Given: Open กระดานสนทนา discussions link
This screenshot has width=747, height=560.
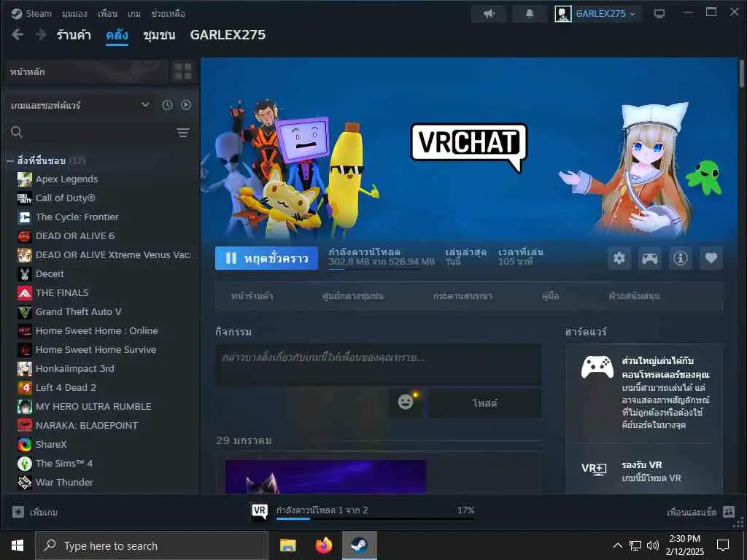Looking at the screenshot, I should click(462, 296).
